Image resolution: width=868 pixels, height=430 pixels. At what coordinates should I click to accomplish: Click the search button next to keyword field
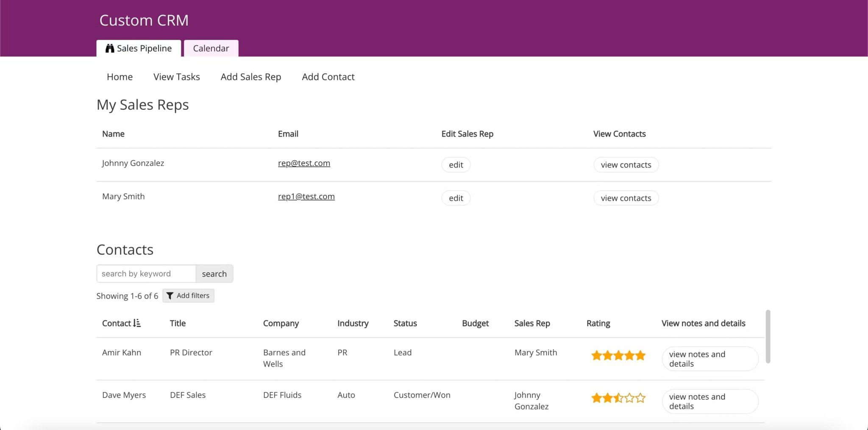(x=214, y=273)
